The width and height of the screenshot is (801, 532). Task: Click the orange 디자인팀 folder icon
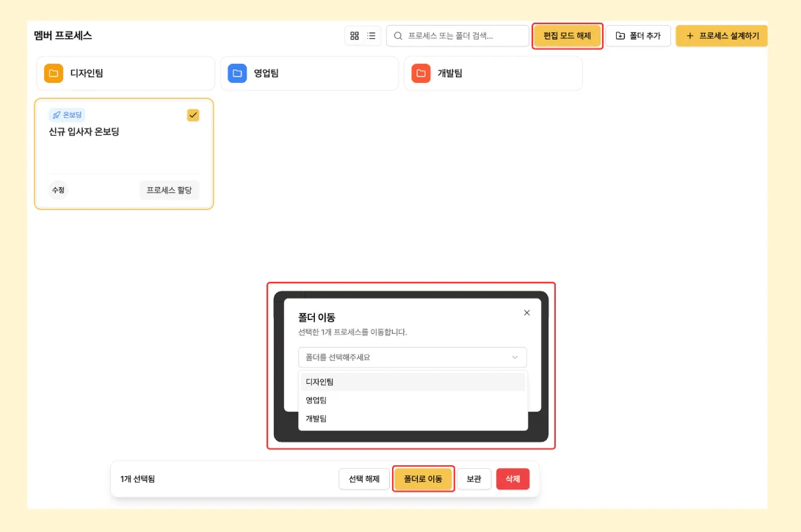pos(54,73)
